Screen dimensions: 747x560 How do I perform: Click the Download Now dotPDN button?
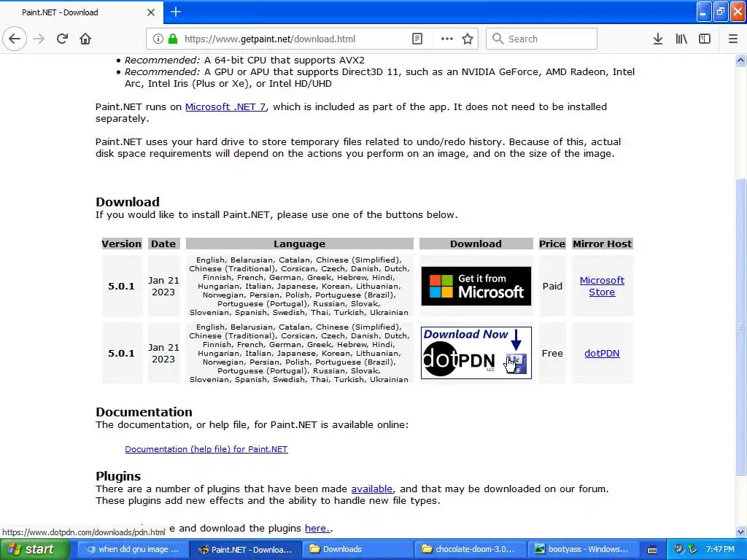[476, 353]
